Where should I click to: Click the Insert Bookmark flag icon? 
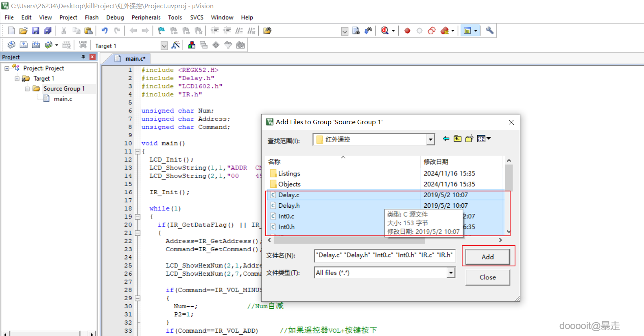point(162,31)
